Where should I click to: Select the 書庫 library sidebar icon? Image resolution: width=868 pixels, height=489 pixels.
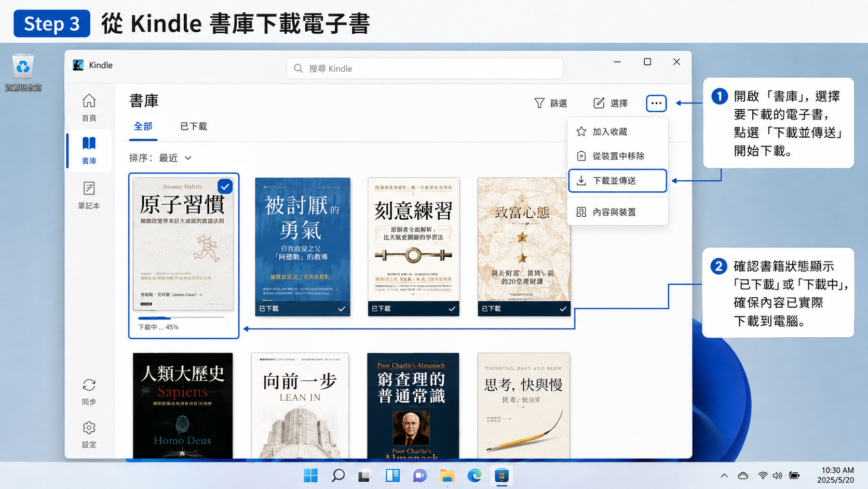89,143
